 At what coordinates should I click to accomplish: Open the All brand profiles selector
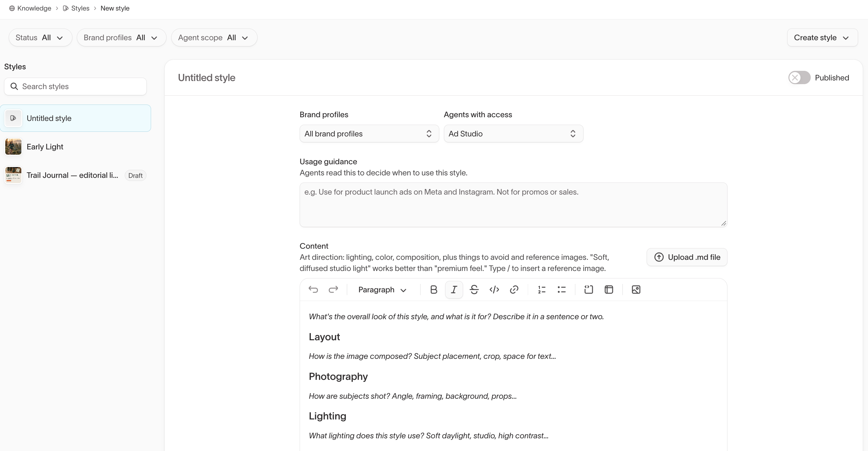[x=369, y=134]
